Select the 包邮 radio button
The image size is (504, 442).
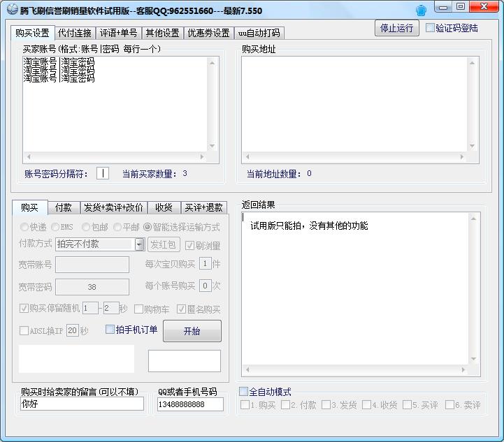coord(85,227)
